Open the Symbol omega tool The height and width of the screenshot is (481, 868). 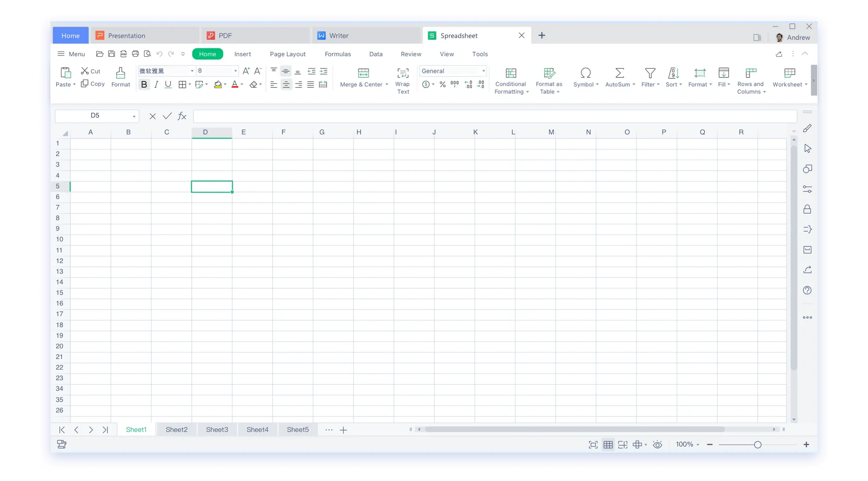tap(586, 73)
